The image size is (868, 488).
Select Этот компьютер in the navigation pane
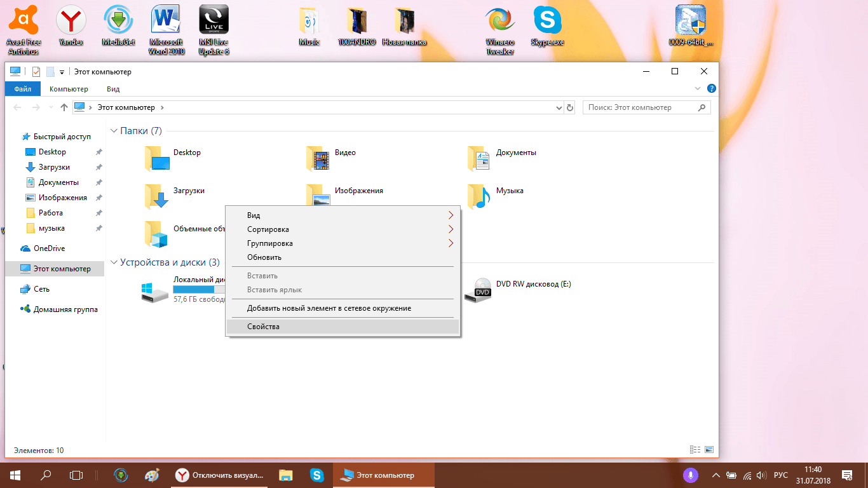click(55, 269)
